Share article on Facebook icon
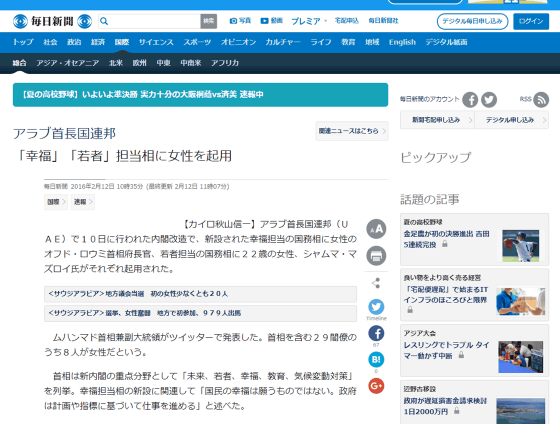The height and width of the screenshot is (424, 560). click(x=376, y=333)
